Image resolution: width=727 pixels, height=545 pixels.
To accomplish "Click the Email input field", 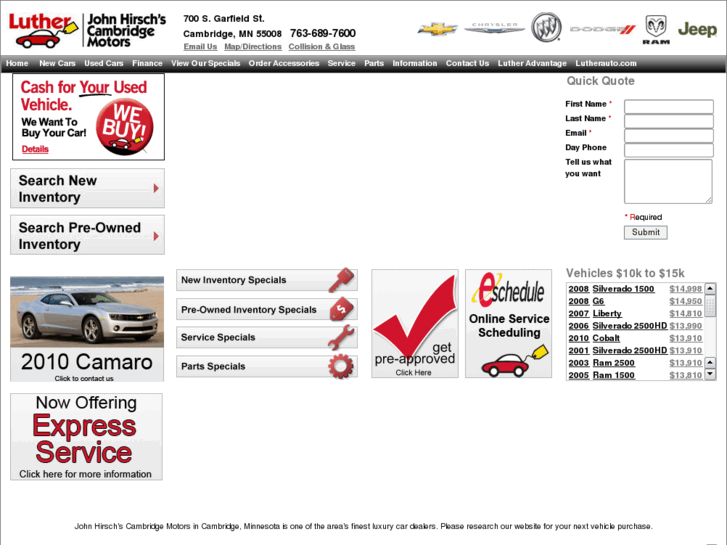I will click(669, 135).
